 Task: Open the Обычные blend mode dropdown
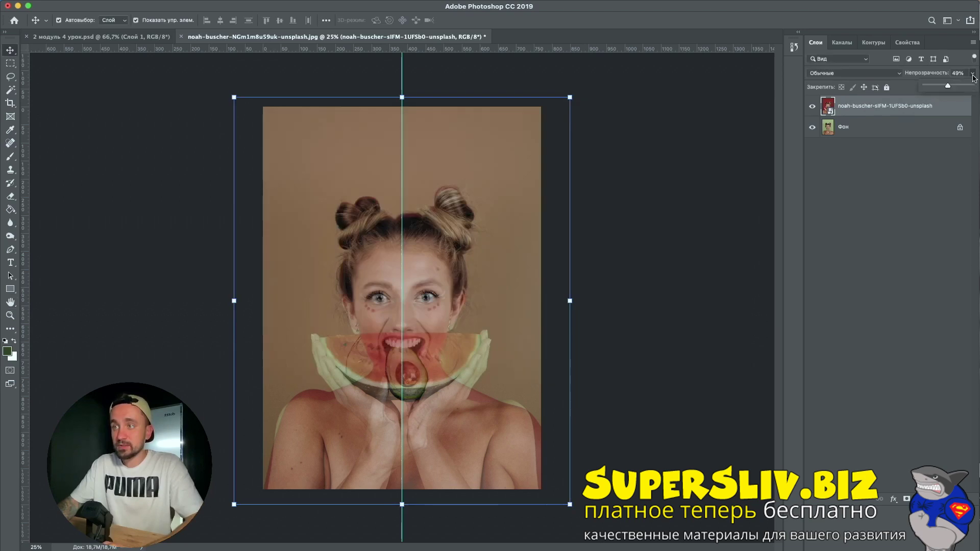coord(855,73)
